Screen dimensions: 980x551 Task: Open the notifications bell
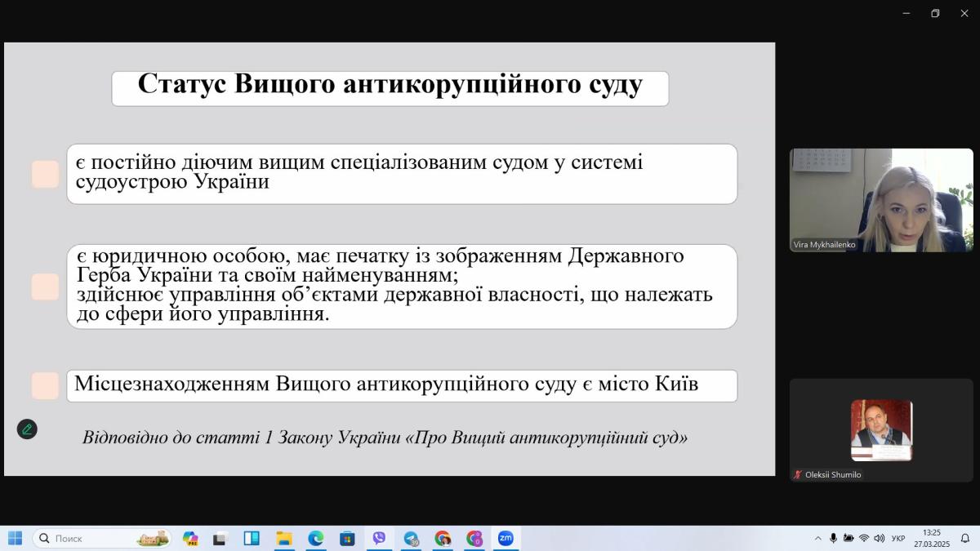[964, 538]
